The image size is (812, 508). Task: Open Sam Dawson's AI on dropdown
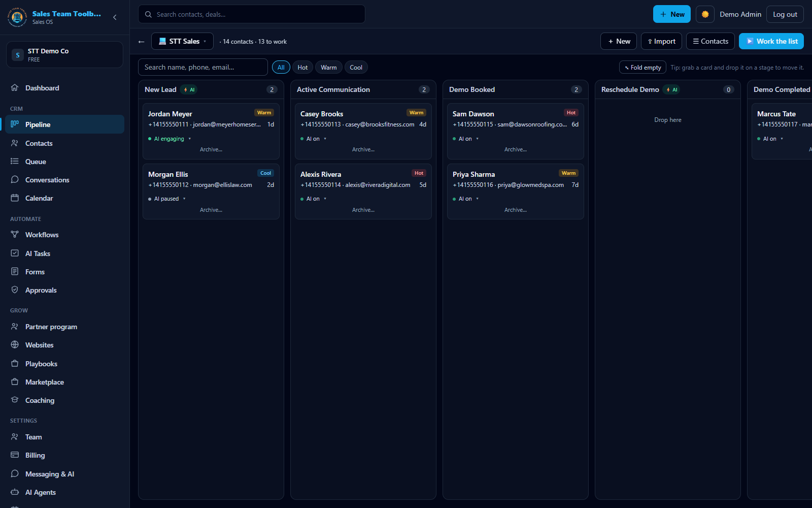(x=466, y=139)
